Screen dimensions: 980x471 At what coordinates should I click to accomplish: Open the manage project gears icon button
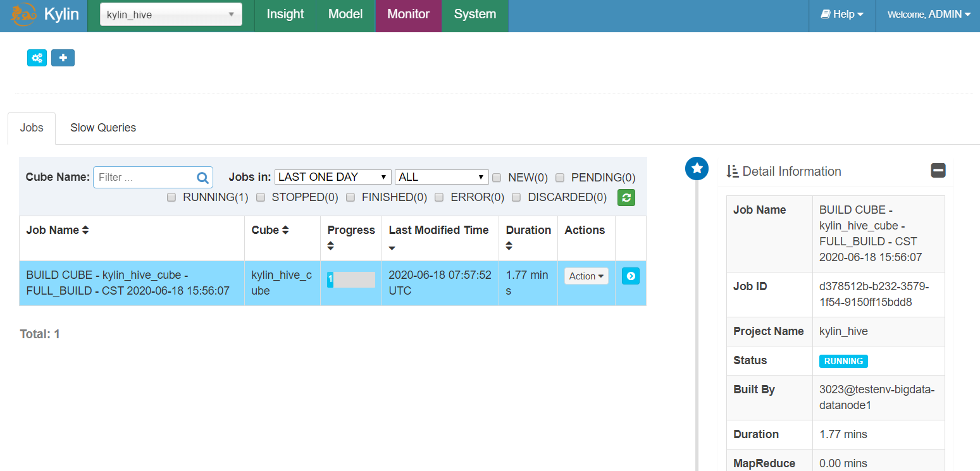point(37,58)
